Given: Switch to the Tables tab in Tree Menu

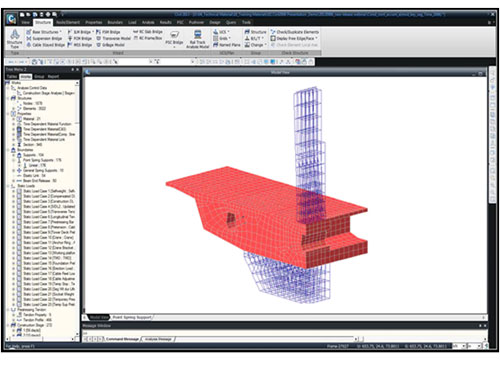Looking at the screenshot, I should (12, 76).
